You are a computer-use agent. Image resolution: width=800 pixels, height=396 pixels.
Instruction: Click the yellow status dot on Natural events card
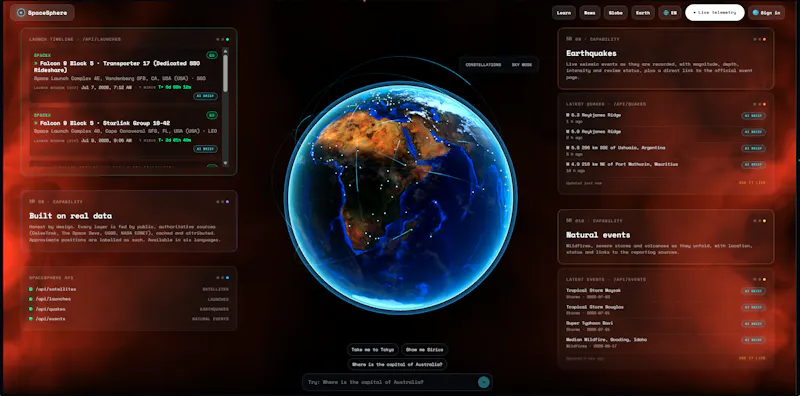click(x=764, y=221)
